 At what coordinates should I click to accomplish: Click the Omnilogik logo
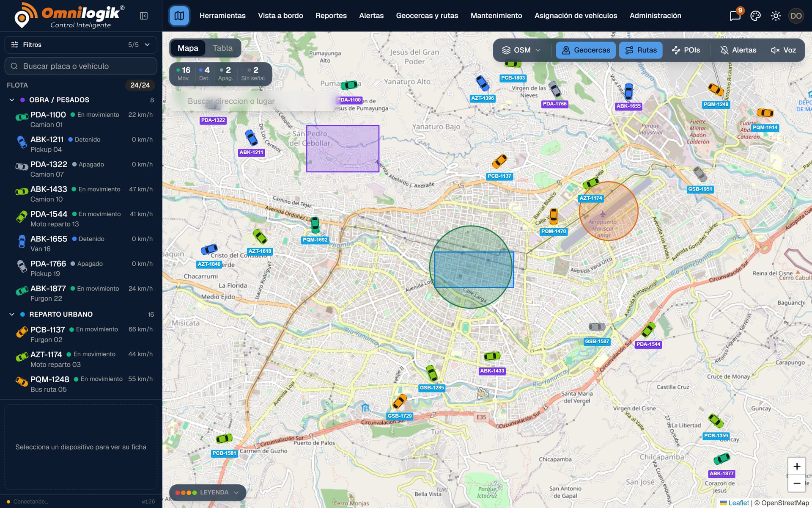point(69,16)
